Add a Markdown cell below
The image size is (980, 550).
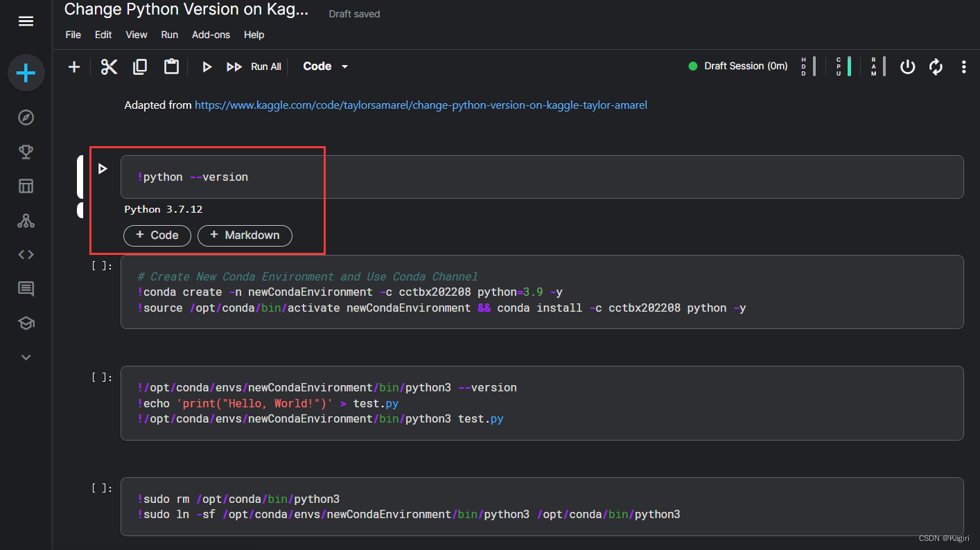[245, 236]
